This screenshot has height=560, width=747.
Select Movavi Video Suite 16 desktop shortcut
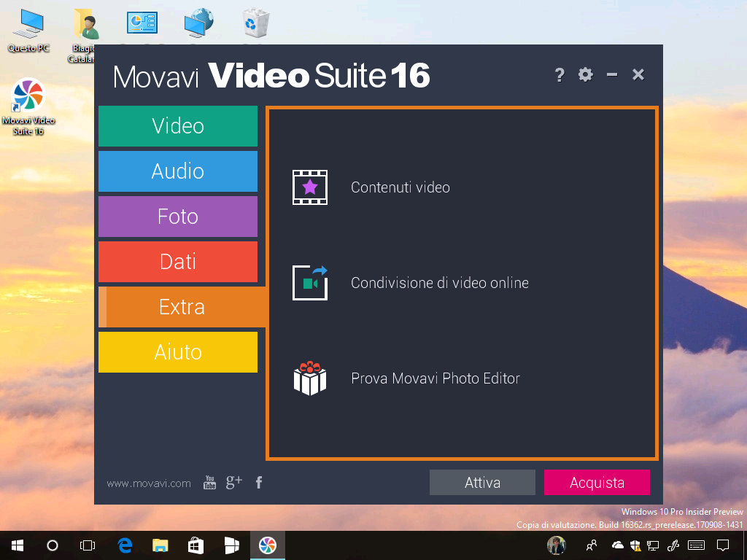[x=28, y=106]
